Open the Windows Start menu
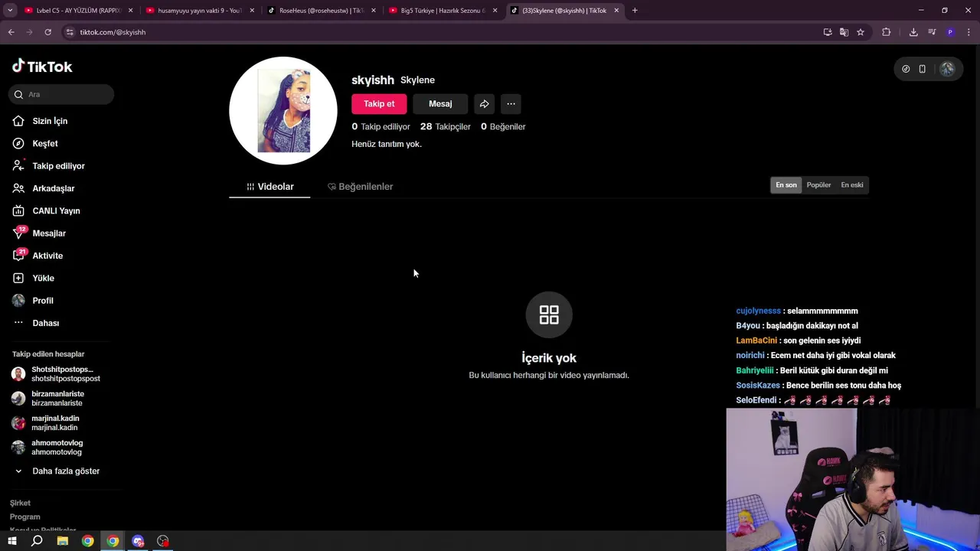 pos(12,541)
